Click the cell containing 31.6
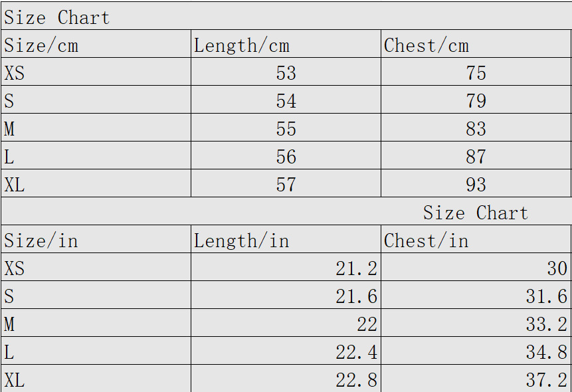This screenshot has height=392, width=572. pyautogui.click(x=547, y=296)
